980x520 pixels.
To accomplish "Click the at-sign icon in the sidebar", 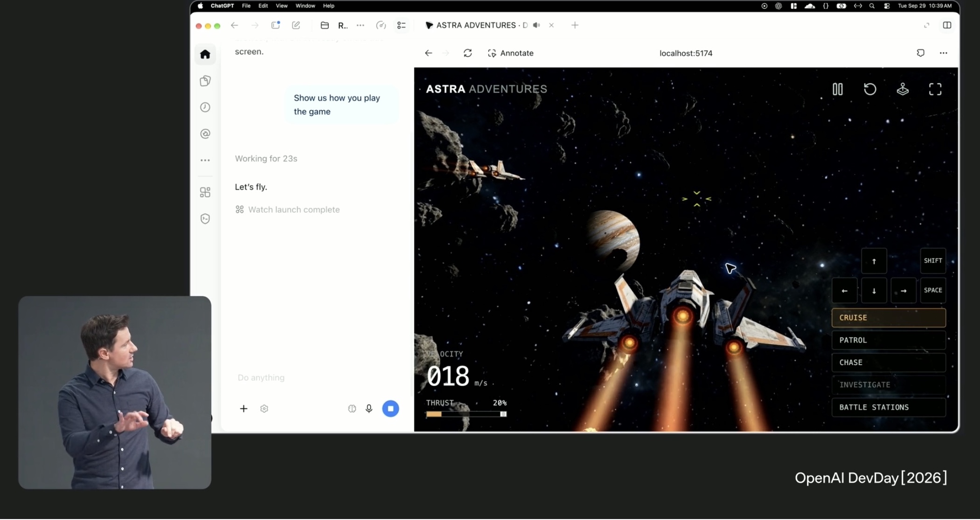I will [x=205, y=134].
